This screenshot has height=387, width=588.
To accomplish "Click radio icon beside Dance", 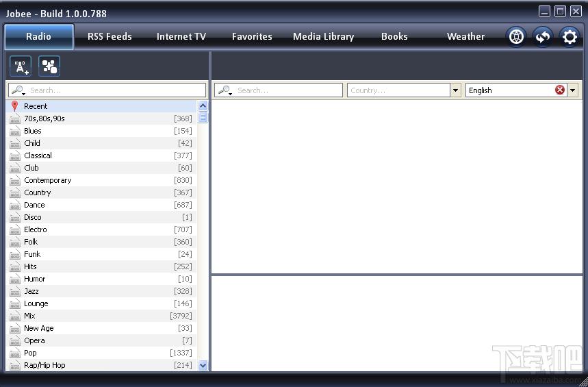I will click(15, 205).
